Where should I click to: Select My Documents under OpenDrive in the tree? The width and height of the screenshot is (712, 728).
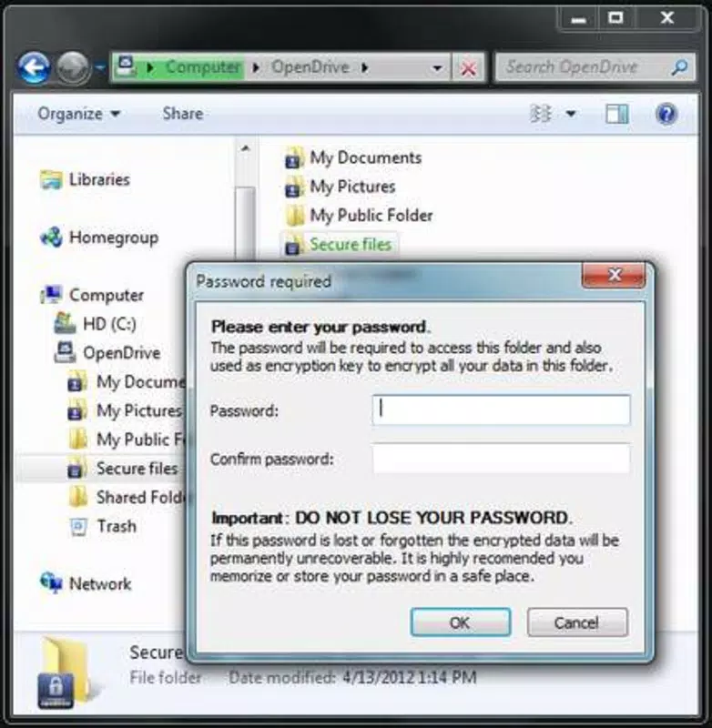pos(141,382)
